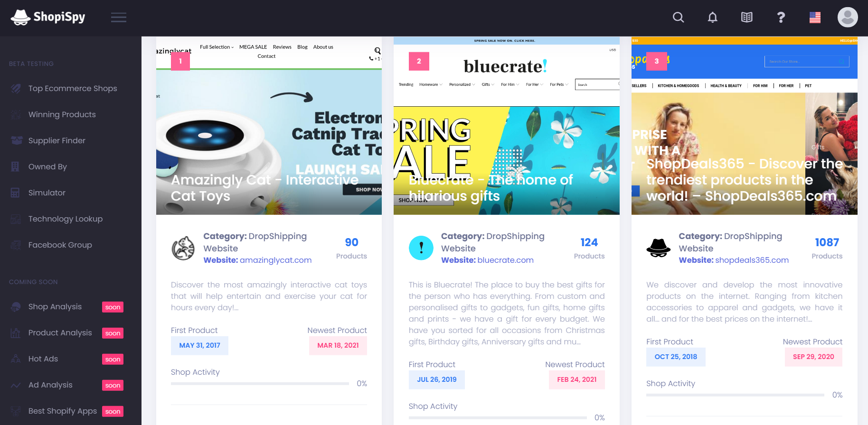Open Bluecrate shop preview image

tap(507, 126)
